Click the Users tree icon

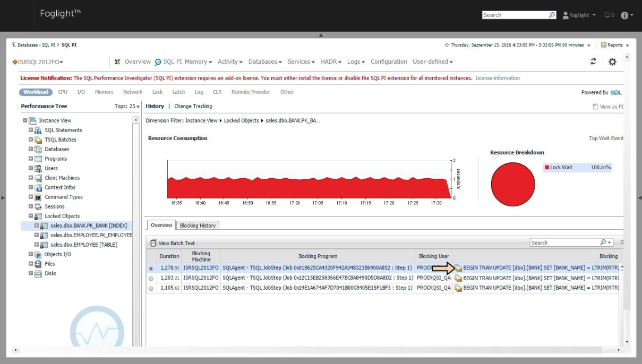pos(38,168)
